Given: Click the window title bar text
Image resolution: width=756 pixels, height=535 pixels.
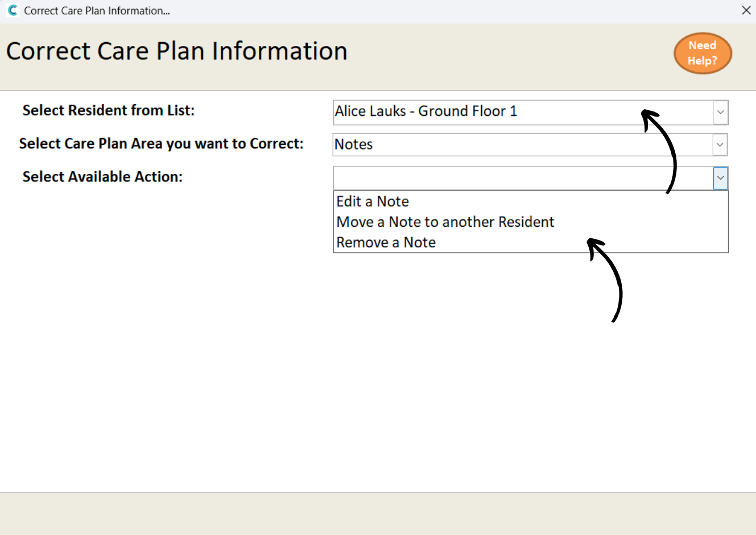Looking at the screenshot, I should [x=97, y=11].
